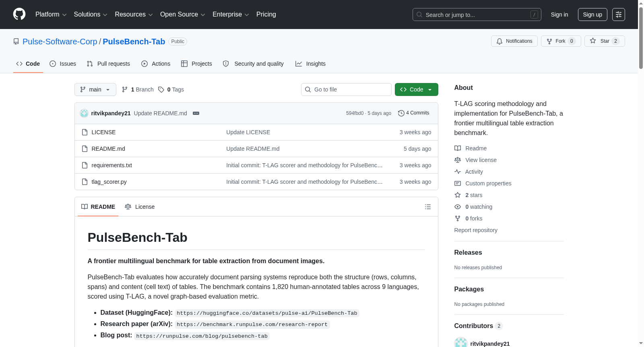
Task: Open the Pulse-Software-Corp organization link
Action: (60, 42)
